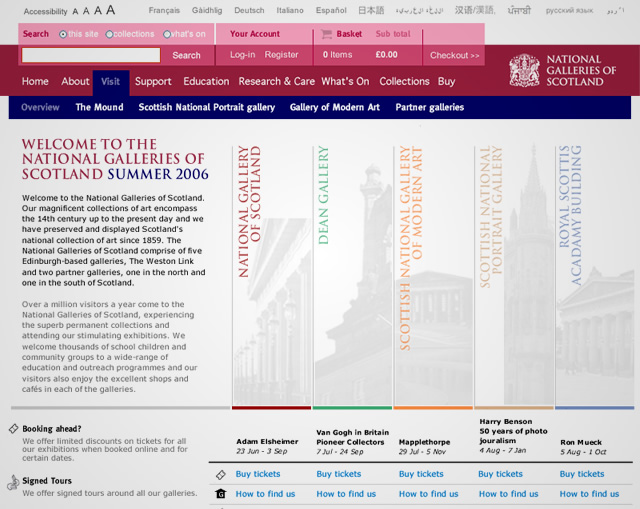Click the Search button
Image resolution: width=640 pixels, height=509 pixels.
tap(187, 56)
